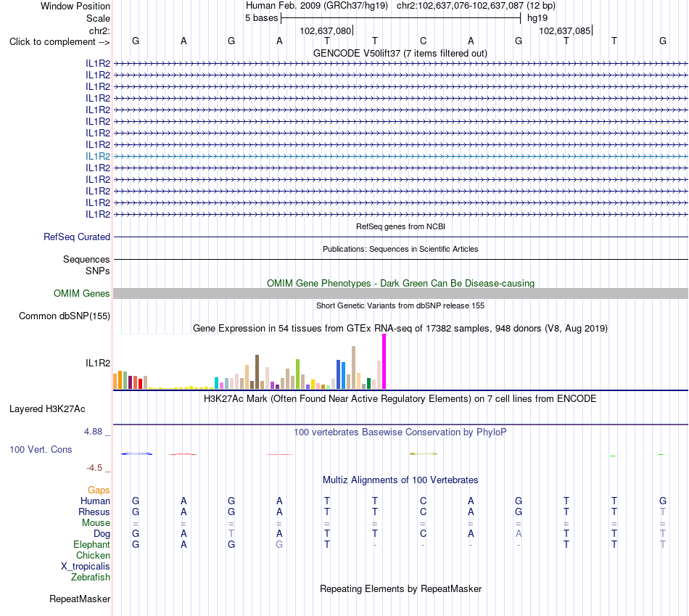689x616 pixels.
Task: Click 'Publications: Sequences in Scientific Articles' title
Action: (400, 249)
